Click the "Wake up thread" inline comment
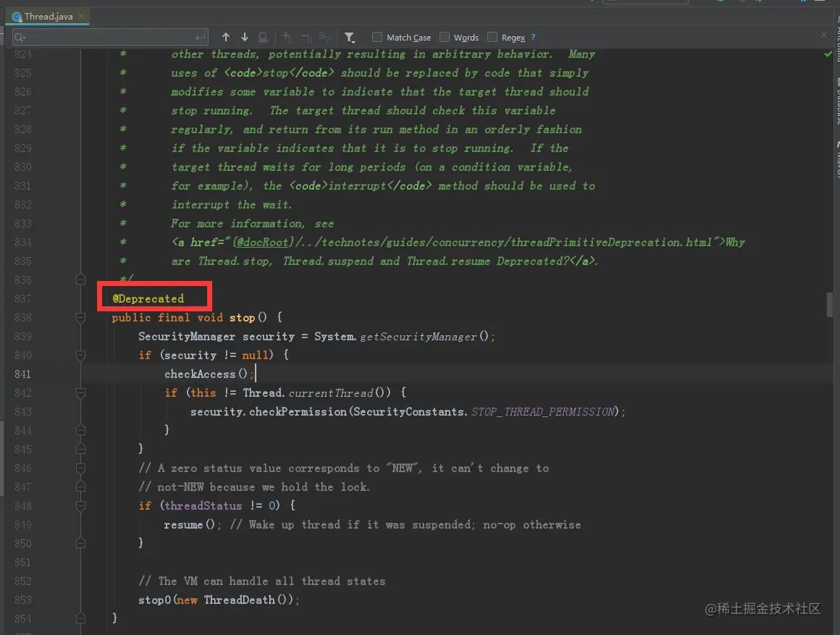Viewport: 840px width, 635px height. (x=406, y=525)
